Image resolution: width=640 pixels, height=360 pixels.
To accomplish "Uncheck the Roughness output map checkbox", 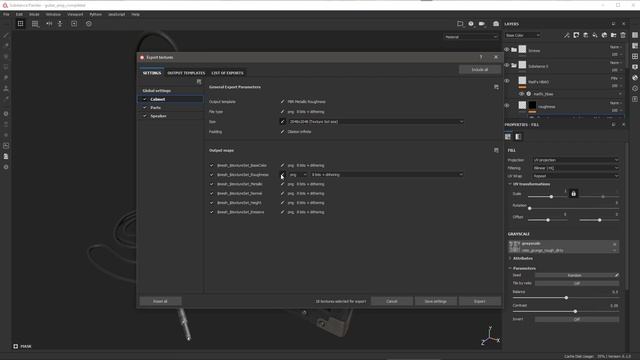I will [x=211, y=175].
